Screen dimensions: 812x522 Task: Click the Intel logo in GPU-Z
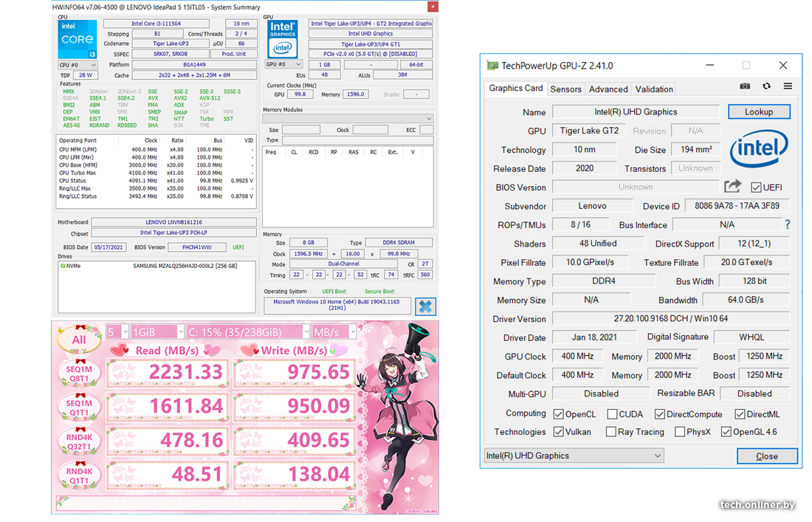759,149
